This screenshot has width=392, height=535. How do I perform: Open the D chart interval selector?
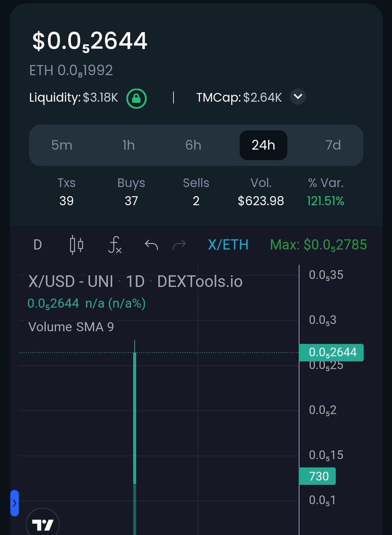[x=37, y=245]
